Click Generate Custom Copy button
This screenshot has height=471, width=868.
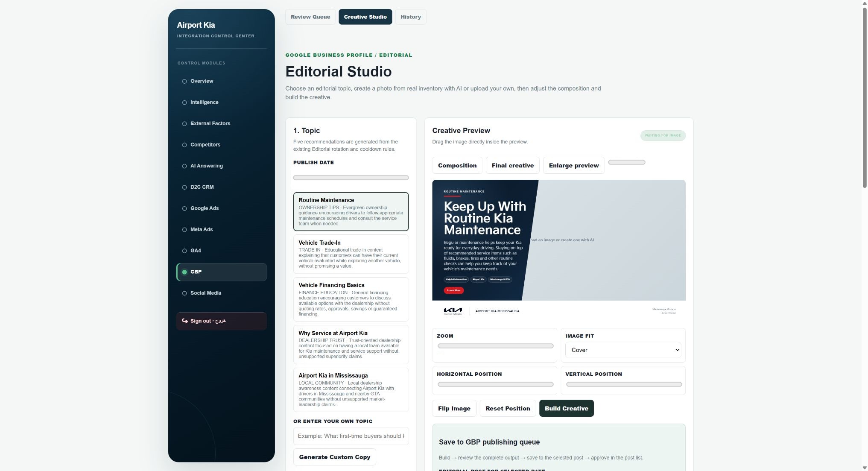335,457
